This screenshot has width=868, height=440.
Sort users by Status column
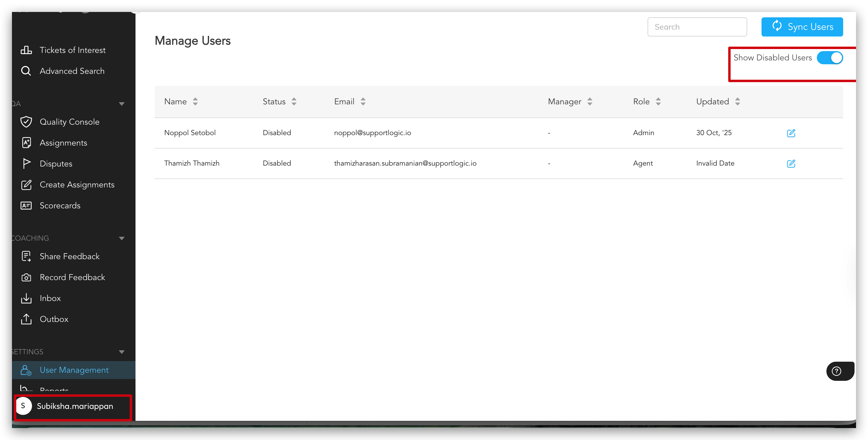[294, 102]
